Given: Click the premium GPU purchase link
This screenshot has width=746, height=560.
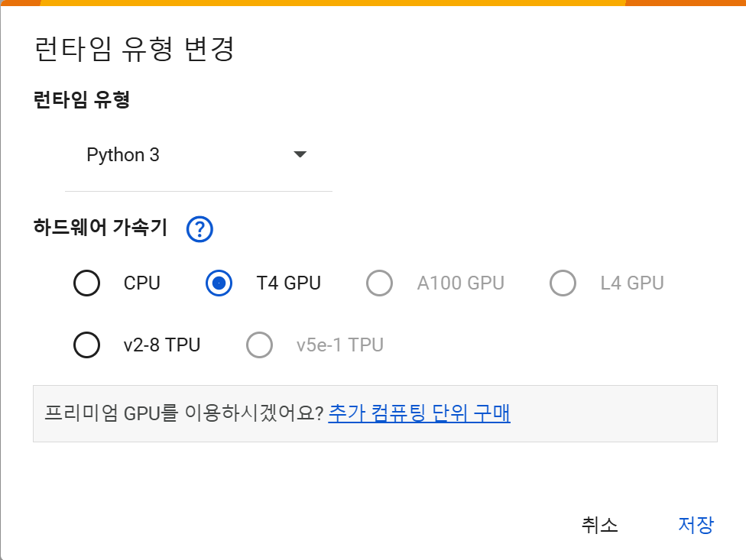Looking at the screenshot, I should coord(420,413).
